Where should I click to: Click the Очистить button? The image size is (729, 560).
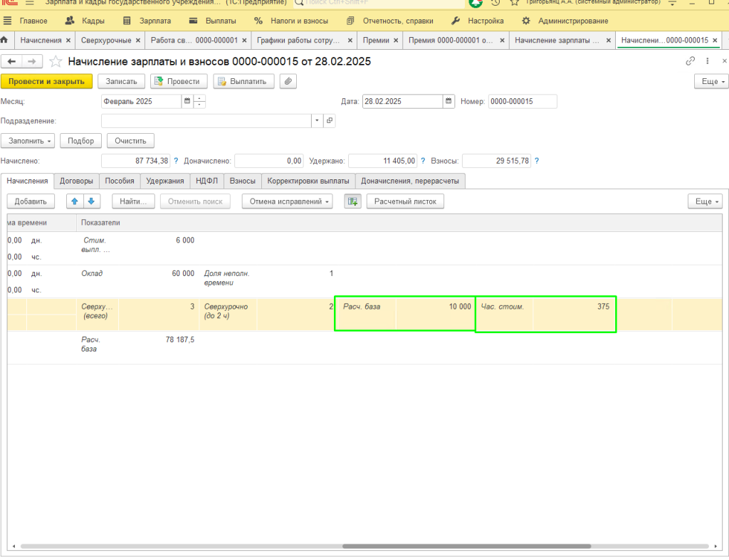pos(131,141)
